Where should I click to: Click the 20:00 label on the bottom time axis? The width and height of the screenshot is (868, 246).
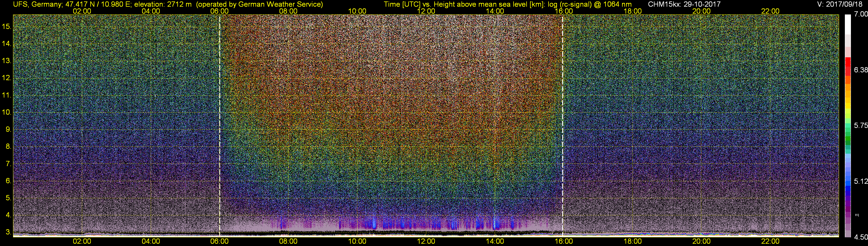click(702, 241)
